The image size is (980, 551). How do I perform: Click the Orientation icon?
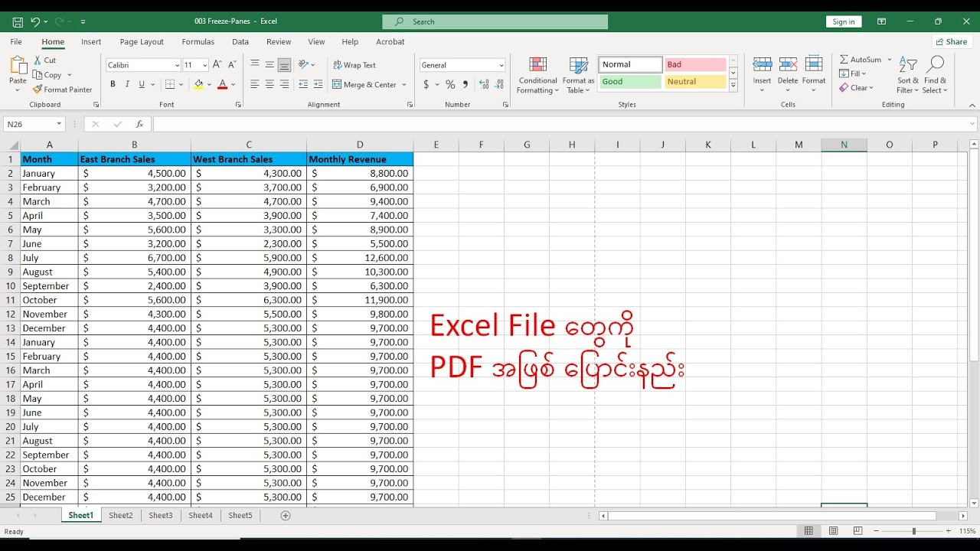pos(304,65)
